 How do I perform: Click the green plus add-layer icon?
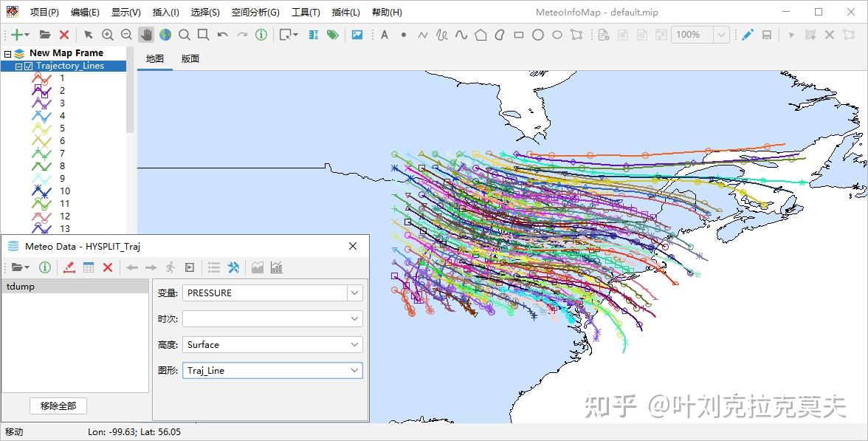click(x=15, y=34)
